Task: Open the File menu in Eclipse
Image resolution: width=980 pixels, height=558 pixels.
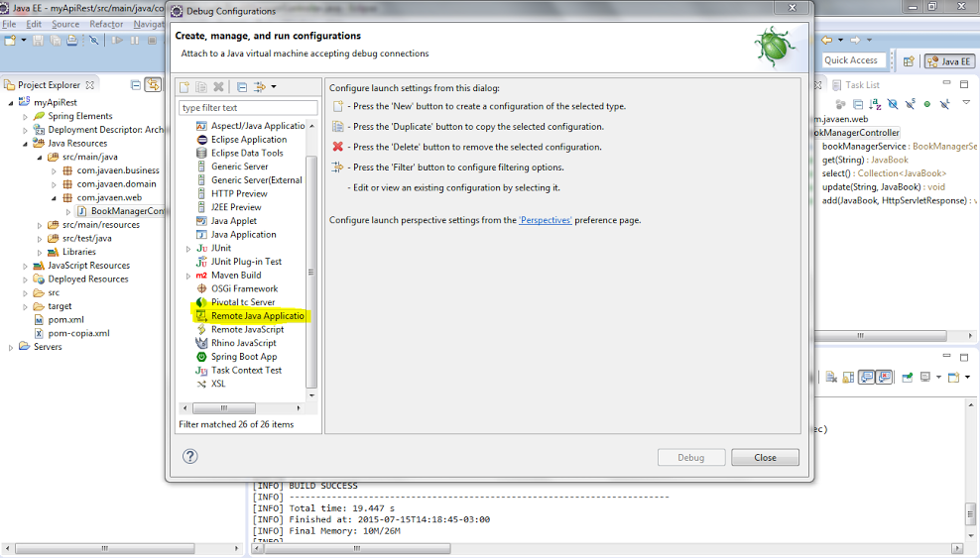Action: [x=9, y=24]
